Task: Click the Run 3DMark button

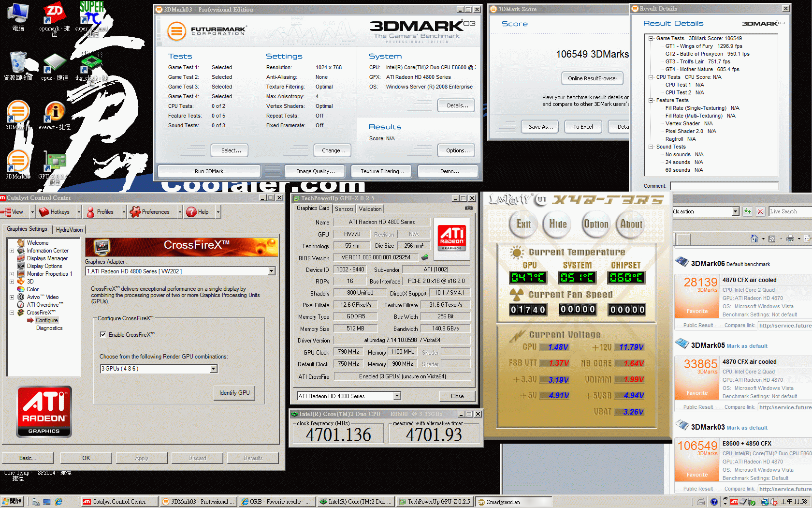Action: [209, 171]
